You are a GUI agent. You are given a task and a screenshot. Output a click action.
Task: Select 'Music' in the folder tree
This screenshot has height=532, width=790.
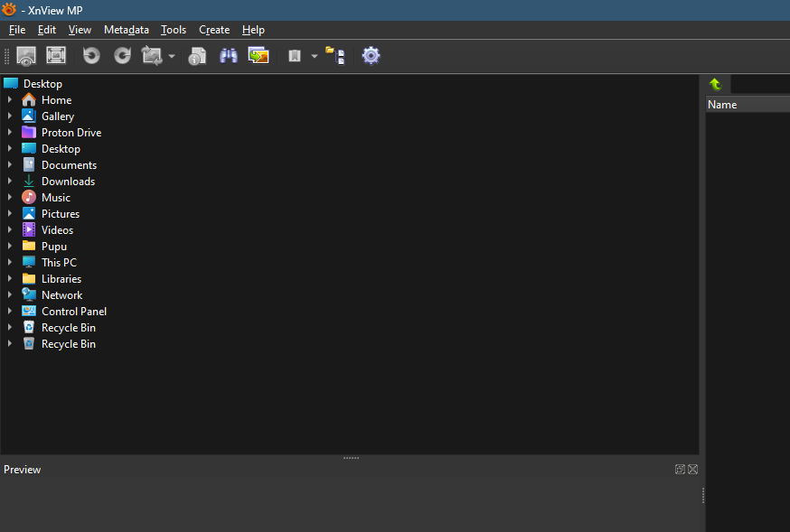[56, 197]
